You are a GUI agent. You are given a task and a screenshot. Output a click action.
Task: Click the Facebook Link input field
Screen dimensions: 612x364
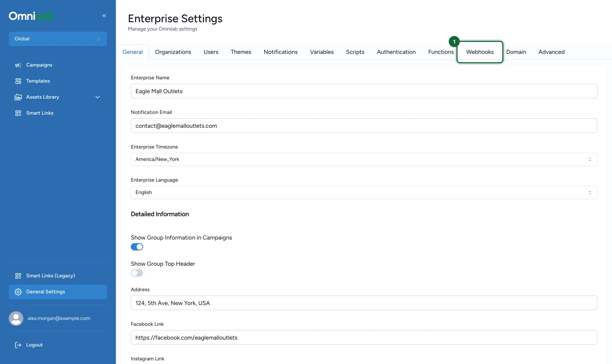(x=364, y=338)
